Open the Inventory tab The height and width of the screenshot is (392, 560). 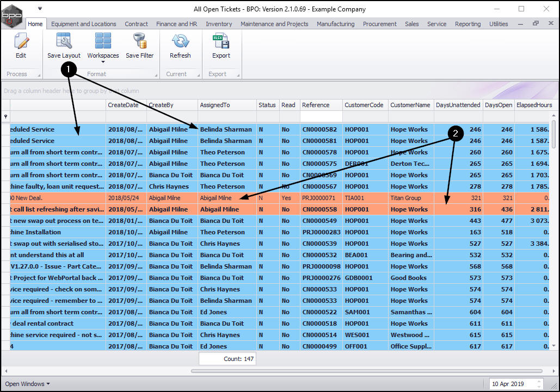219,24
